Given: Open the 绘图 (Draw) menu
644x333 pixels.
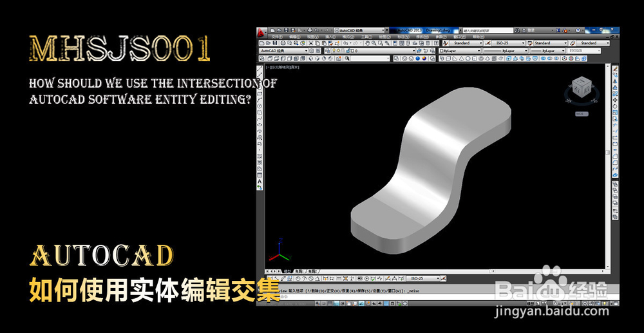Looking at the screenshot, I should coord(385,37).
